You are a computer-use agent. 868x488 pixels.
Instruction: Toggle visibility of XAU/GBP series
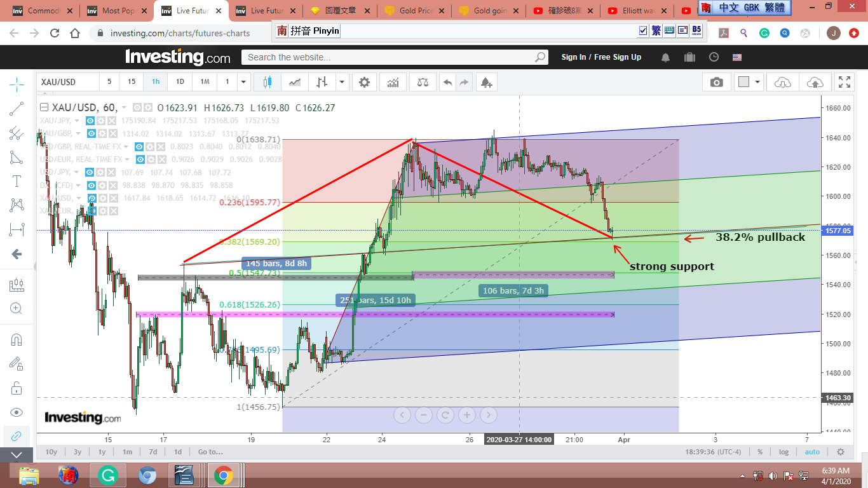coord(92,133)
